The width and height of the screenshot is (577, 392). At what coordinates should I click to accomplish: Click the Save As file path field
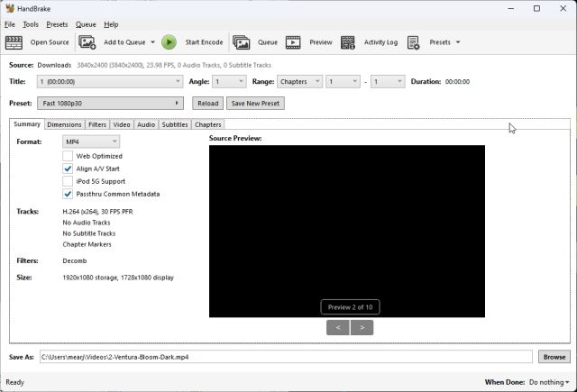[x=286, y=357]
